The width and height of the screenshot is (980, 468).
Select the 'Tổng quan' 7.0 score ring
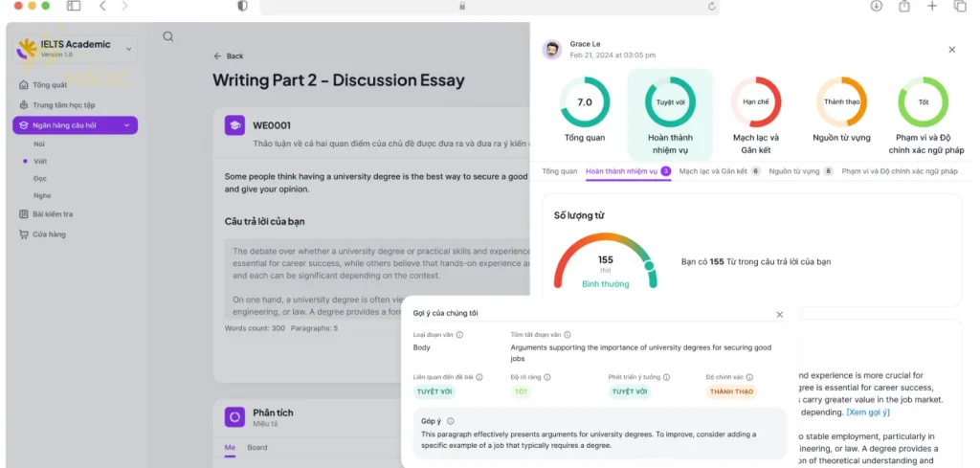[x=584, y=102]
